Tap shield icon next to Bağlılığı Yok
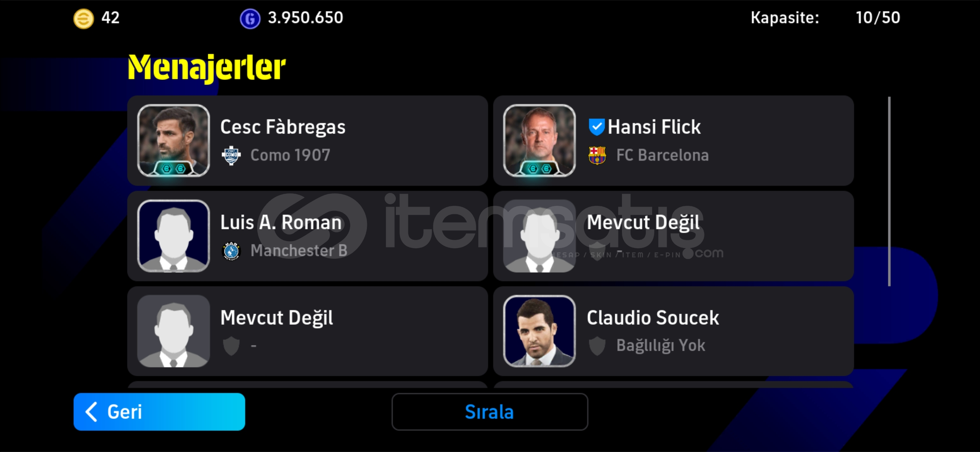Screen dimensions: 980x452 [x=597, y=346]
